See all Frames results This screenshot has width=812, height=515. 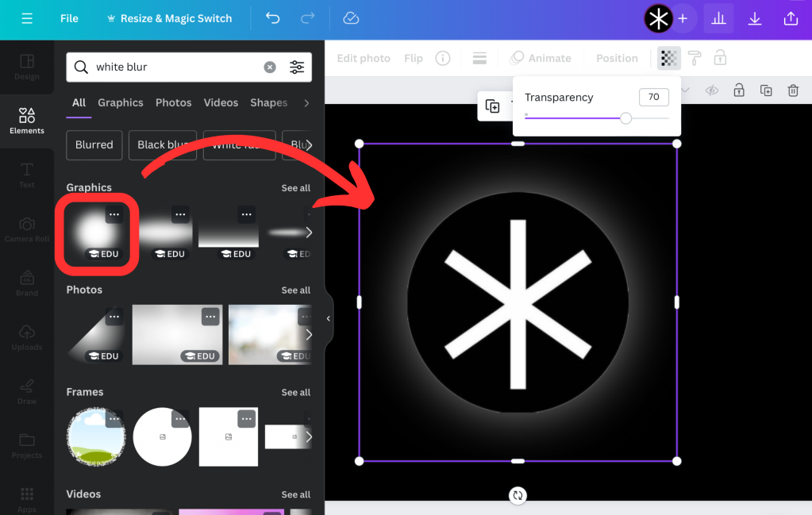point(296,392)
